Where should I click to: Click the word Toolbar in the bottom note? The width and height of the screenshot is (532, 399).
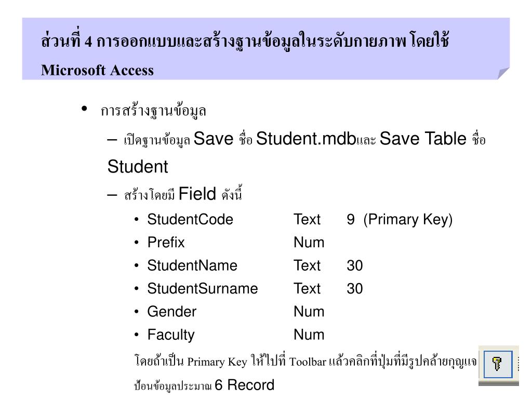pyautogui.click(x=308, y=362)
